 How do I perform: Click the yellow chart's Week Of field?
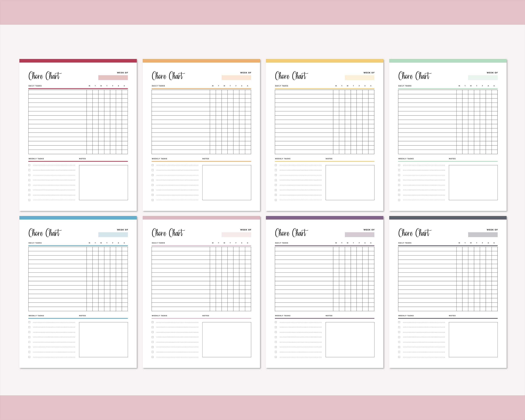359,78
